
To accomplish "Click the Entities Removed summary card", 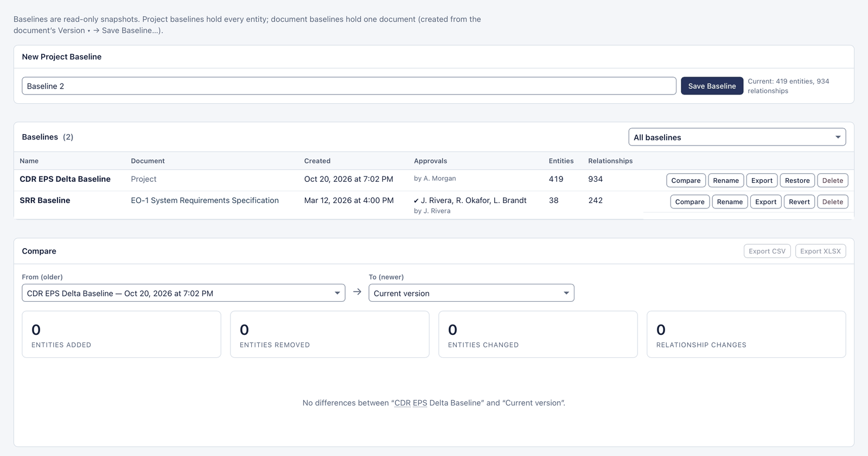I will pos(330,334).
